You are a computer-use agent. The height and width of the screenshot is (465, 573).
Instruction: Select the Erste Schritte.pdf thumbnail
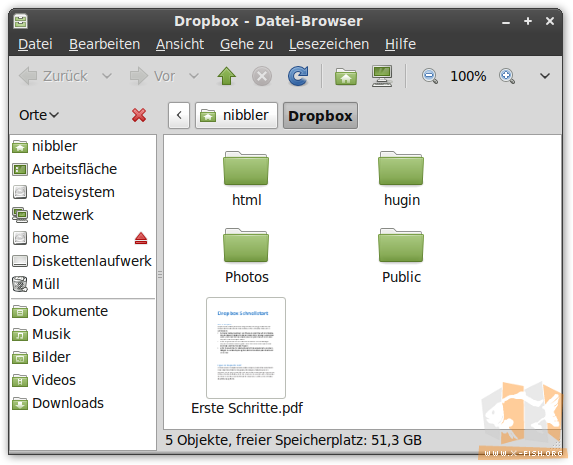[x=246, y=348]
